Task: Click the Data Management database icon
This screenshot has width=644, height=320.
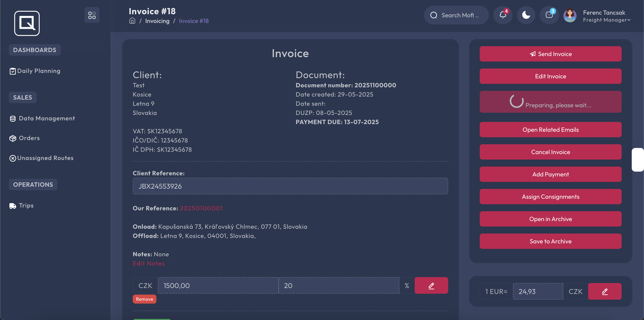Action: pos(12,119)
